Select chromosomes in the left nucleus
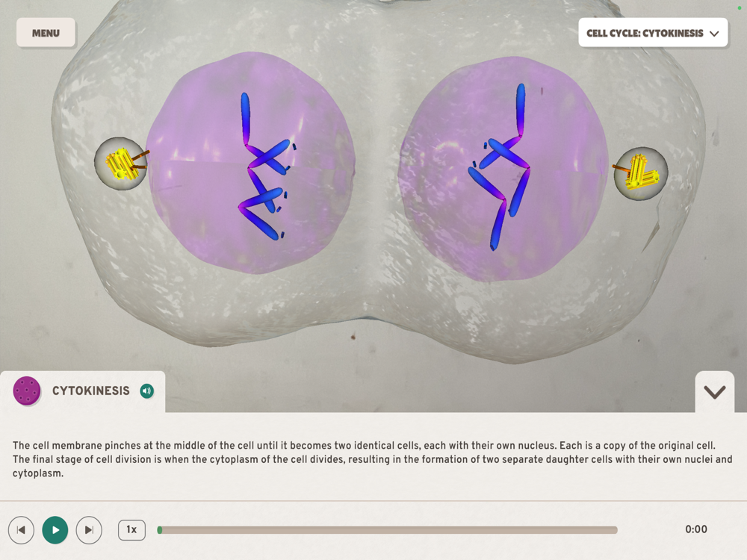This screenshot has width=747, height=560. coord(264,167)
